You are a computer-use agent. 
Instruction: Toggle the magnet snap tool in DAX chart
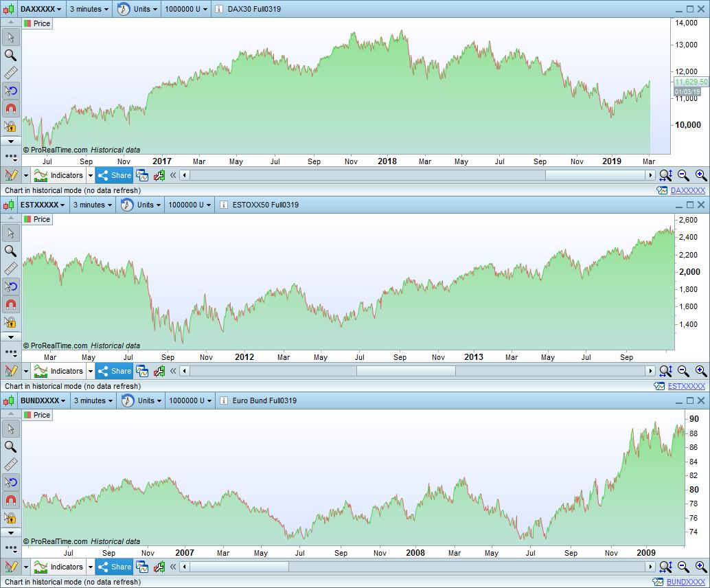11,109
